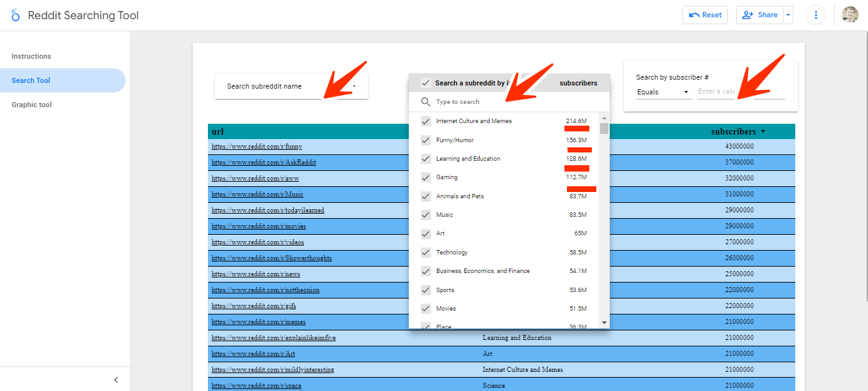Click the magnifier search icon
Image resolution: width=868 pixels, height=391 pixels.
click(425, 102)
